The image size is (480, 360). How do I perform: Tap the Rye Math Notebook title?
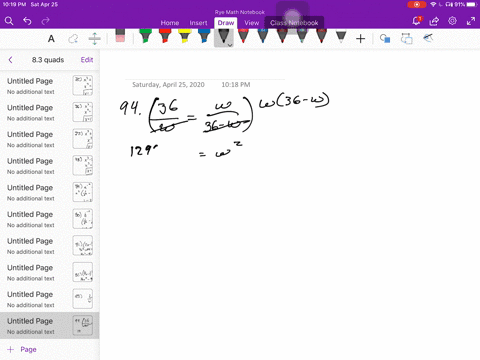point(240,12)
